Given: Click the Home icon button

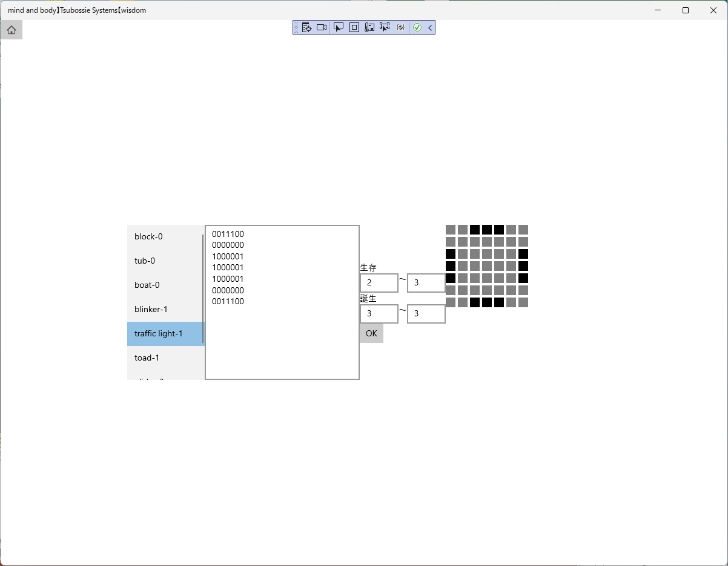Looking at the screenshot, I should (12, 30).
